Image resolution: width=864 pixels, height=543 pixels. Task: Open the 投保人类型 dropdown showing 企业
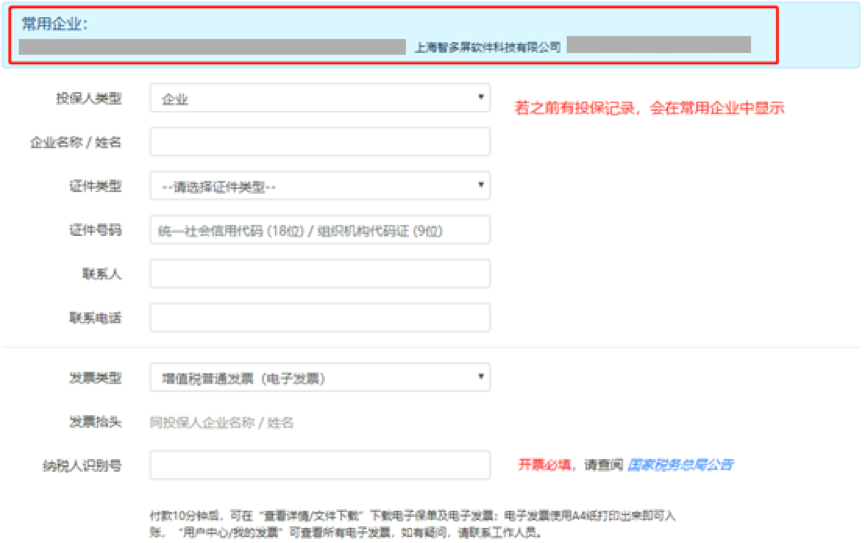point(320,98)
